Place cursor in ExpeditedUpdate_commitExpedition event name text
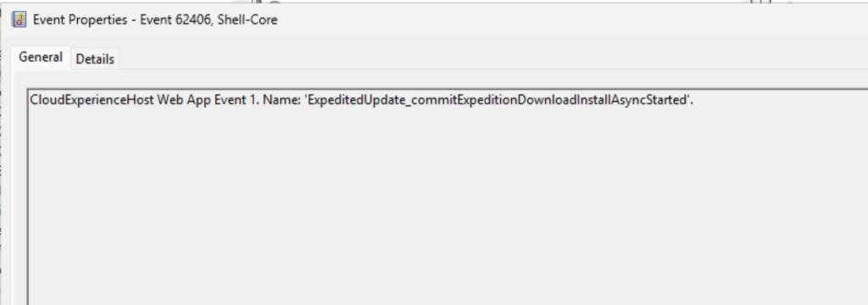The height and width of the screenshot is (305, 868). pyautogui.click(x=497, y=100)
